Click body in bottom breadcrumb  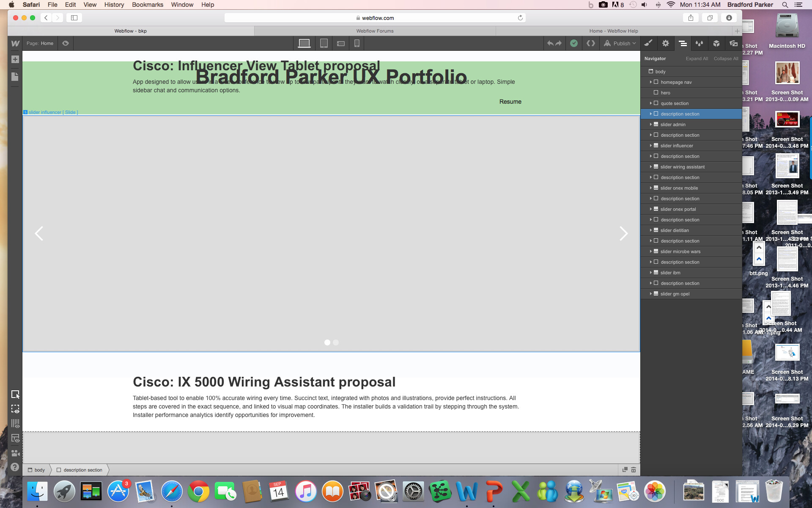[36, 470]
